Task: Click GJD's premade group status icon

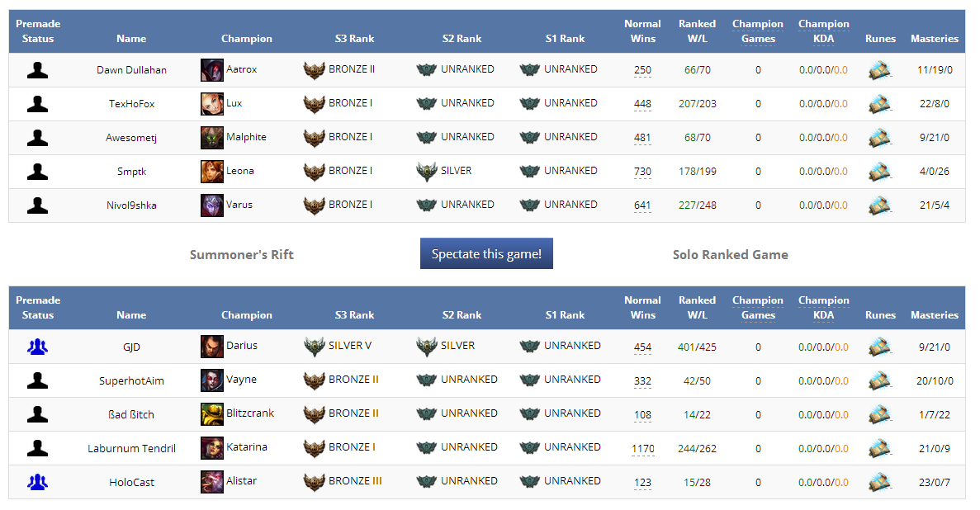Action: [x=37, y=347]
